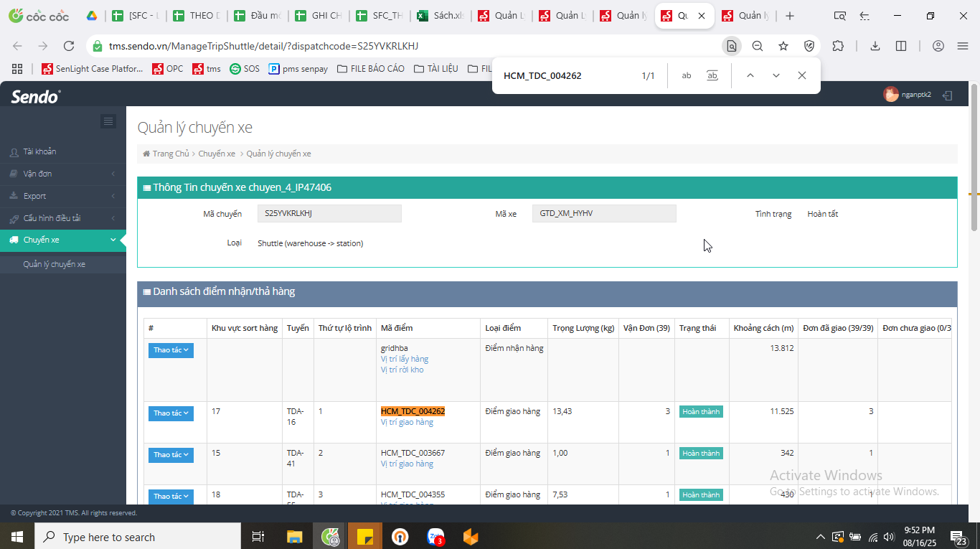Click the page vertical scrollbar thumb
The height and width of the screenshot is (549, 980).
pyautogui.click(x=974, y=158)
